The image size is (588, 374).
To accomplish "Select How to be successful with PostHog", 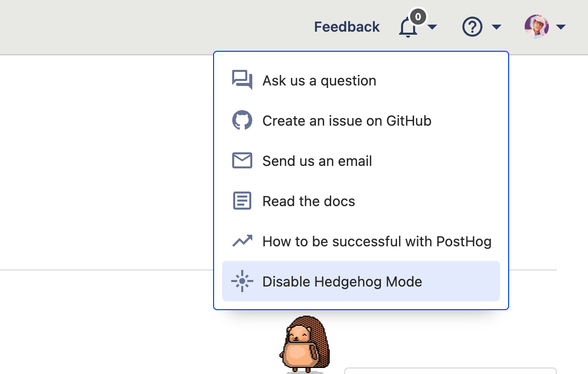I will pyautogui.click(x=377, y=241).
